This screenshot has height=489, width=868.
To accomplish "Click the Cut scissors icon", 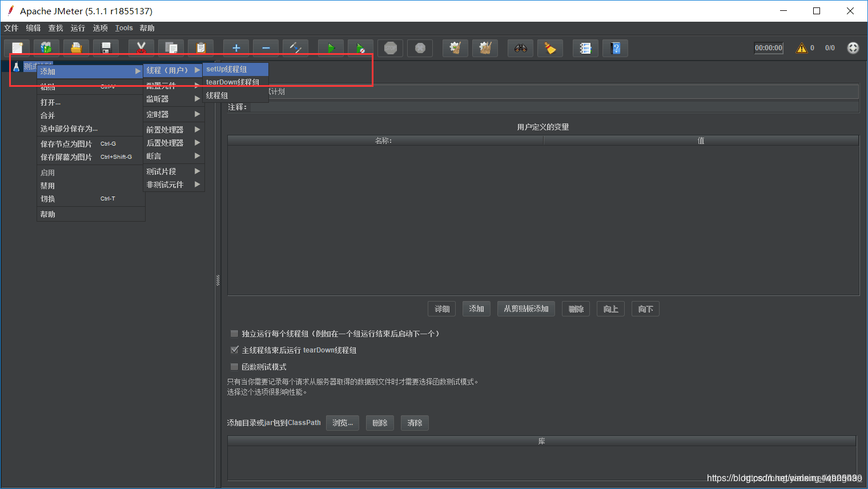I will pos(141,48).
